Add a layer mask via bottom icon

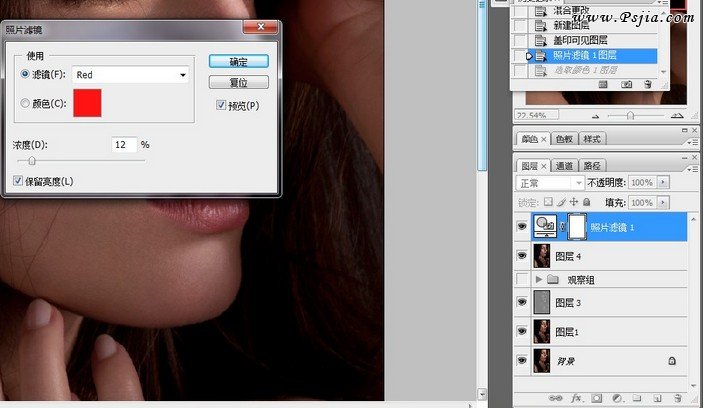point(596,398)
